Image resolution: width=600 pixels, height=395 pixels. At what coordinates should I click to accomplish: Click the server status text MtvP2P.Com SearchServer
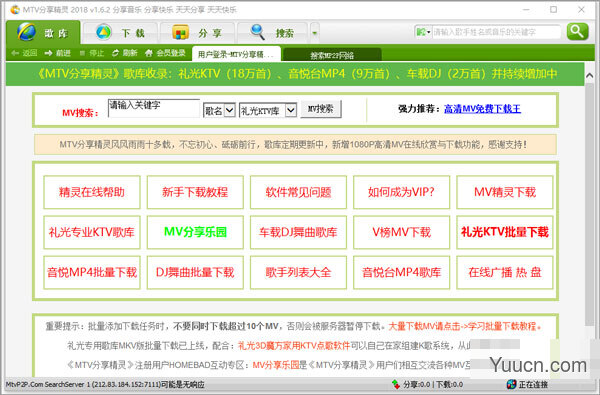click(x=105, y=384)
